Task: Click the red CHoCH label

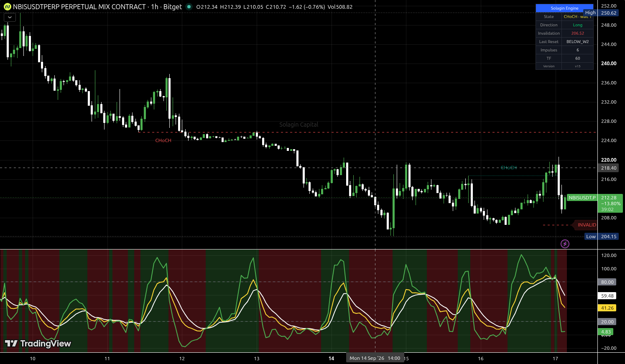Action: point(163,140)
